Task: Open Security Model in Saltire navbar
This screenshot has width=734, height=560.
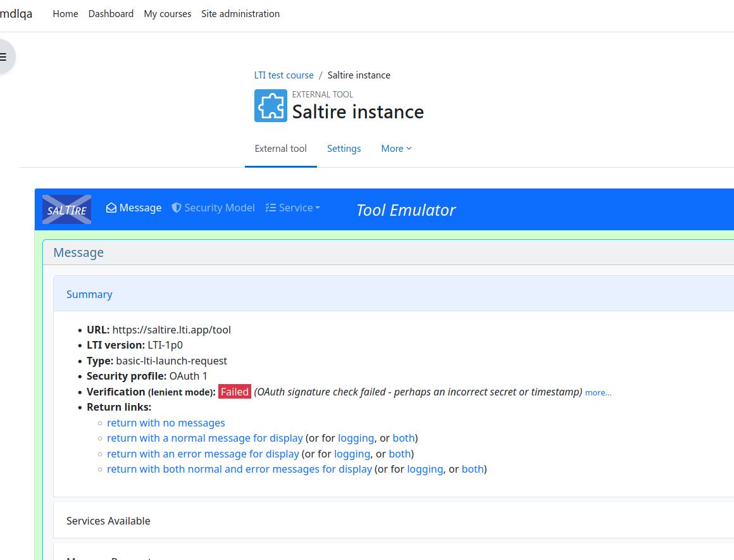Action: 213,208
